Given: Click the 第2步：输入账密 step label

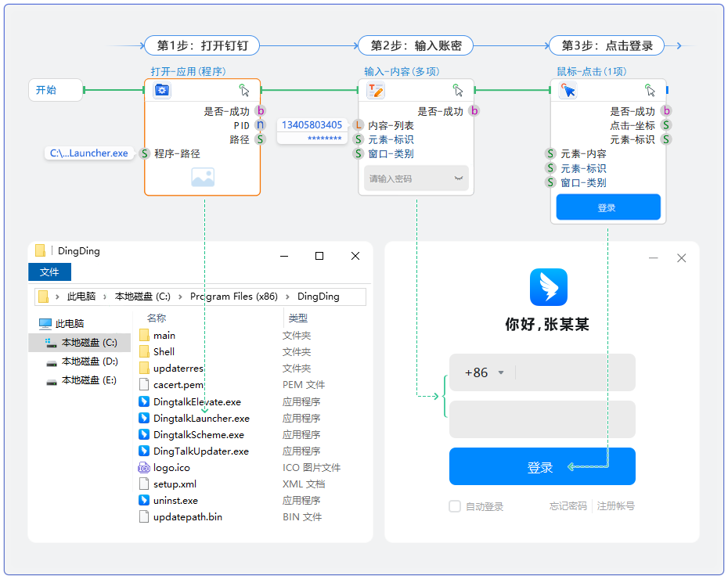Looking at the screenshot, I should click(416, 45).
